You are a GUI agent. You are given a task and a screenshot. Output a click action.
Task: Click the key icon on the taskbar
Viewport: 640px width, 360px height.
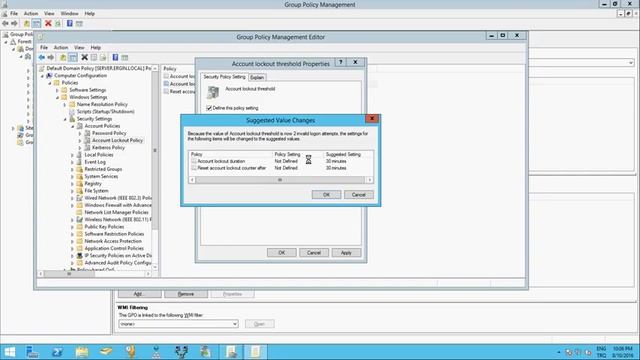point(131,352)
